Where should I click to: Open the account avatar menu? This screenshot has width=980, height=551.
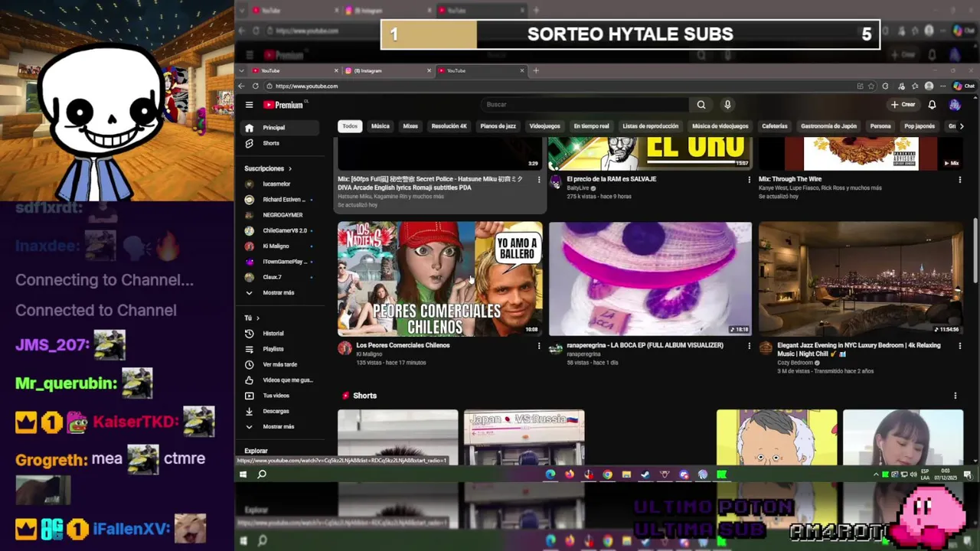tap(955, 105)
